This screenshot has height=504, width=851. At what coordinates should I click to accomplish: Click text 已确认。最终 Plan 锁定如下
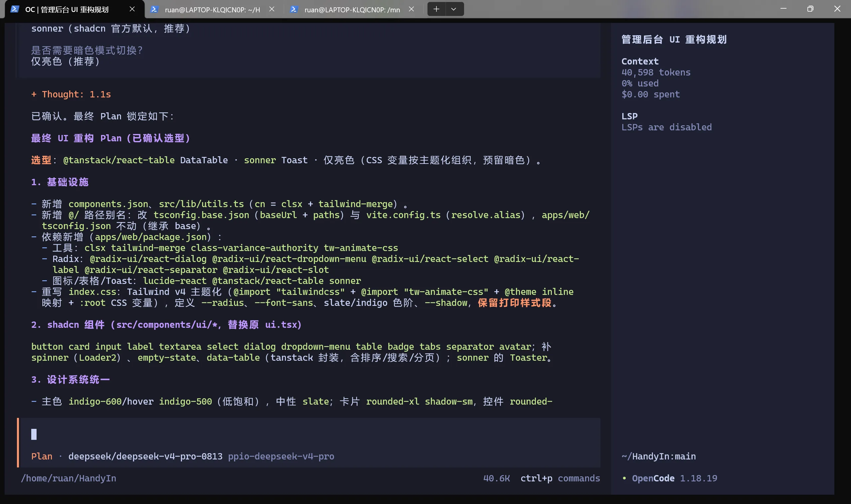click(x=103, y=116)
